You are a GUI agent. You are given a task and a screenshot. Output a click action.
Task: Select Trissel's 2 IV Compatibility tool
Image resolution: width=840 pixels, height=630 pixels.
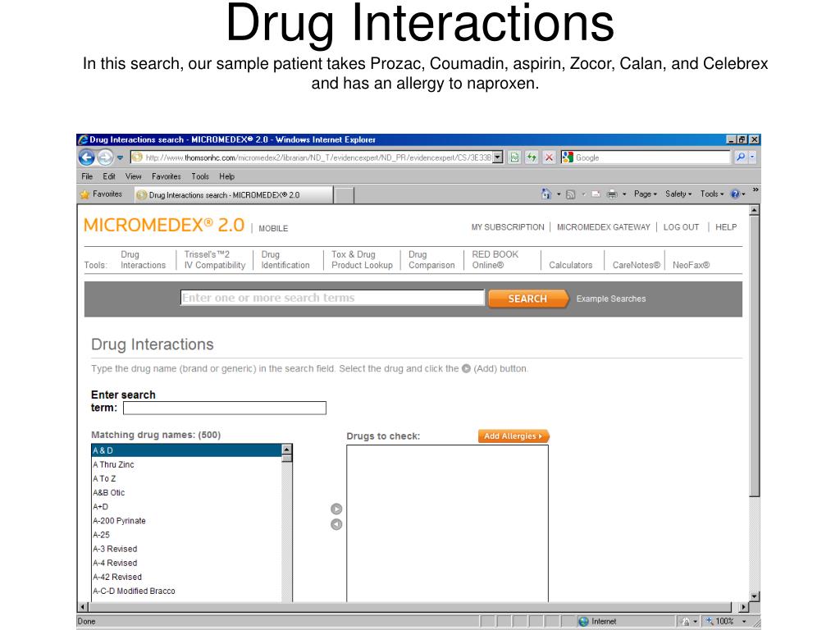click(215, 260)
